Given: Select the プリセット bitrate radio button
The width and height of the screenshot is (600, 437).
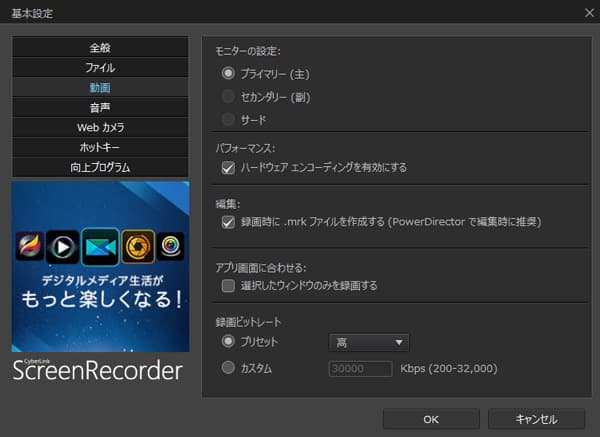Looking at the screenshot, I should 228,341.
